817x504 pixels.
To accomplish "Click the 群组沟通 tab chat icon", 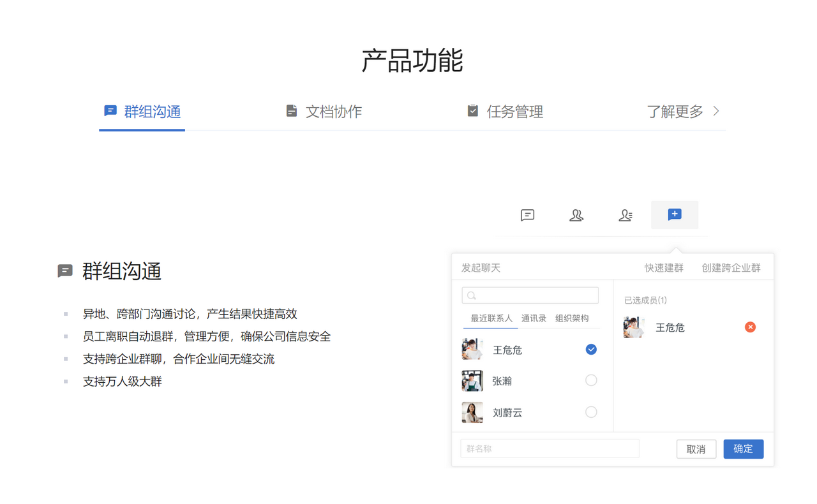I will click(x=110, y=111).
